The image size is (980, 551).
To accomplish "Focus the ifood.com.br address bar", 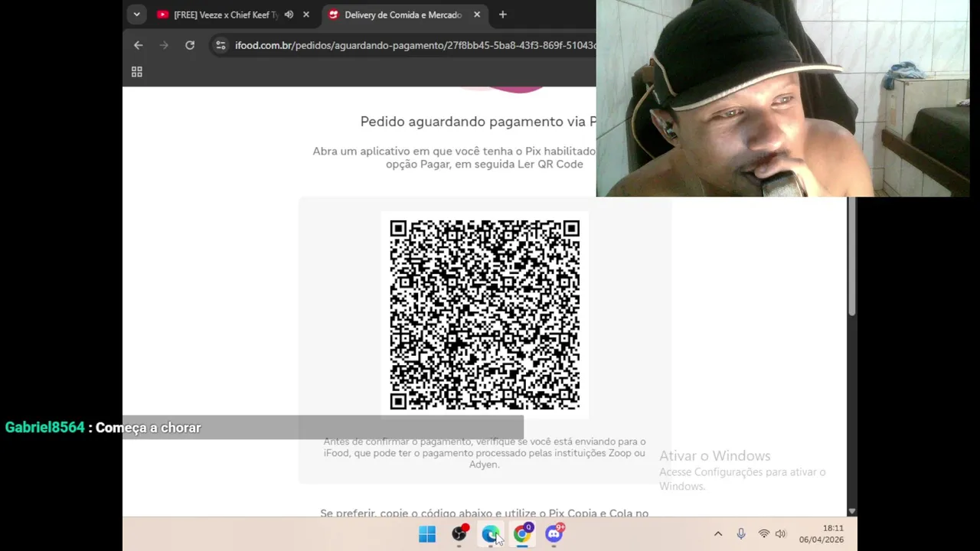I will [x=415, y=45].
